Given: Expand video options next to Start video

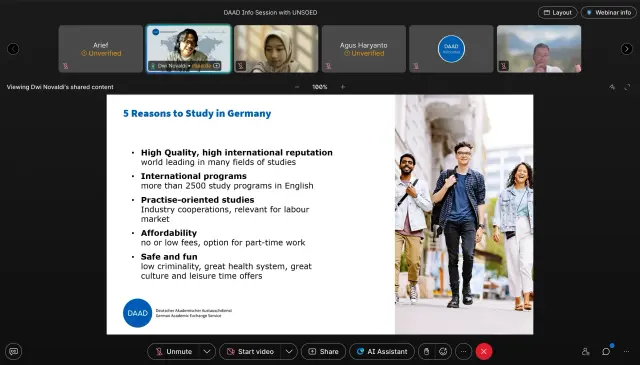Looking at the screenshot, I should pos(289,352).
